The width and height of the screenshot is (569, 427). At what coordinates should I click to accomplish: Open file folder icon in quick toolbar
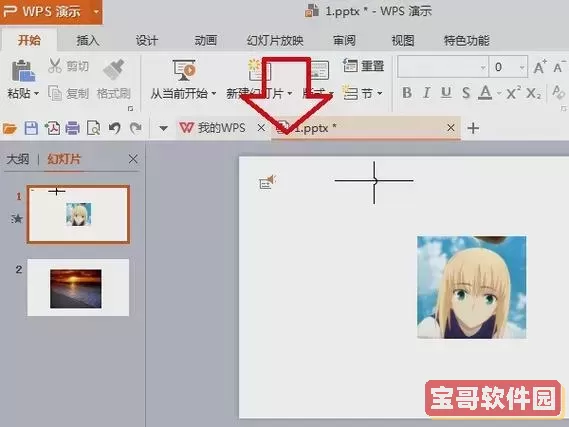(x=9, y=128)
